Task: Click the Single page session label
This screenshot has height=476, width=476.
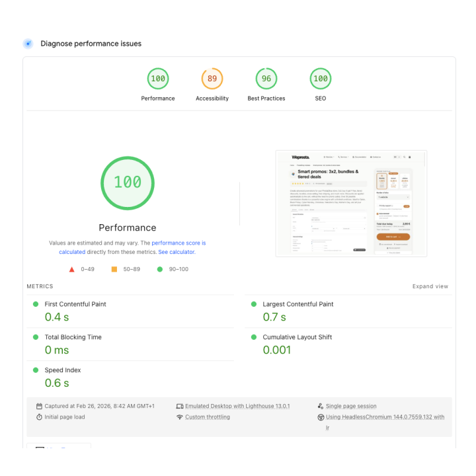Action: (351, 406)
